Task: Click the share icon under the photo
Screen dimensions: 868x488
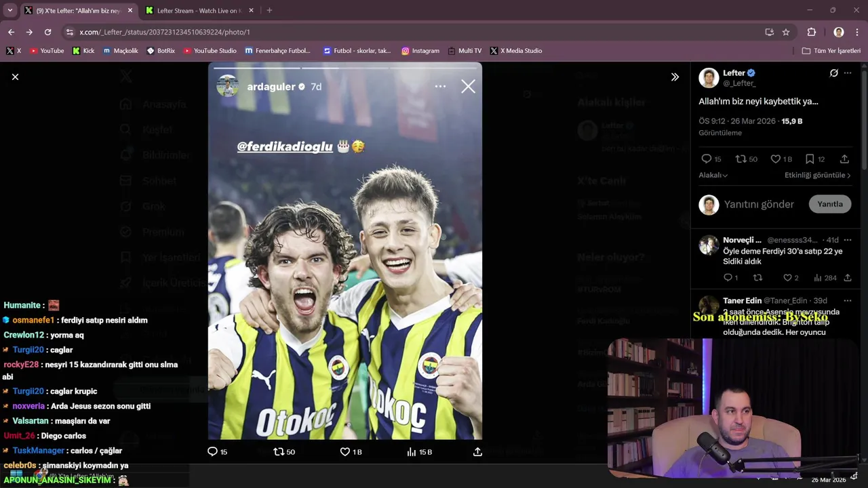Action: pyautogui.click(x=477, y=451)
